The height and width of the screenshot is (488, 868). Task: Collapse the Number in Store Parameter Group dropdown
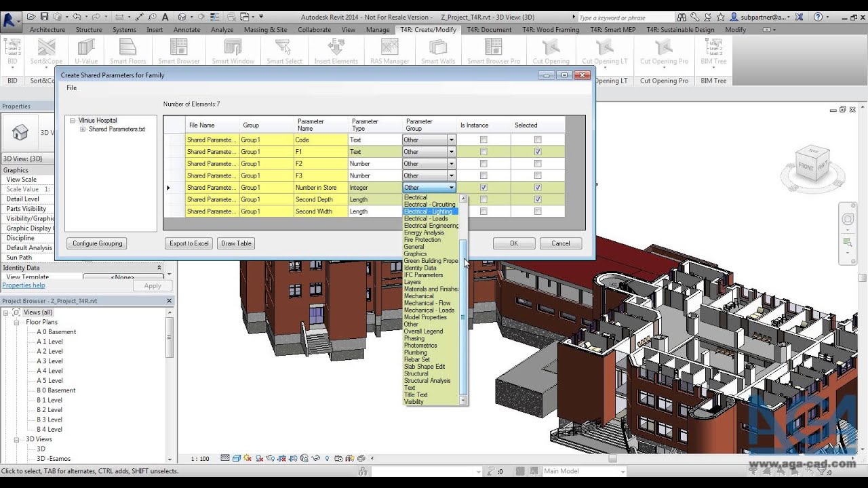451,188
